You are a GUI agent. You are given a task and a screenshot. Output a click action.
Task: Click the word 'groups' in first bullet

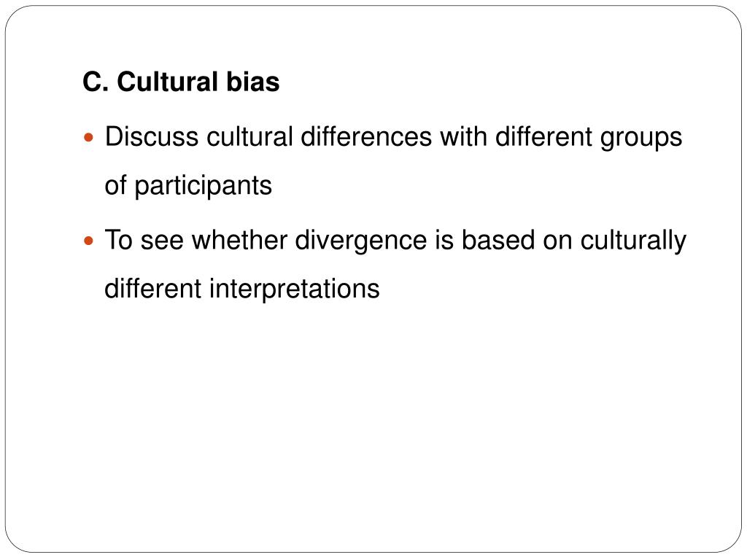(x=641, y=139)
